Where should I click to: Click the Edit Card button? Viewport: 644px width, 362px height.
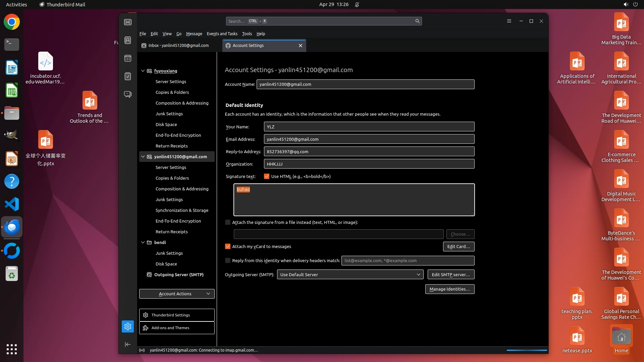(458, 246)
